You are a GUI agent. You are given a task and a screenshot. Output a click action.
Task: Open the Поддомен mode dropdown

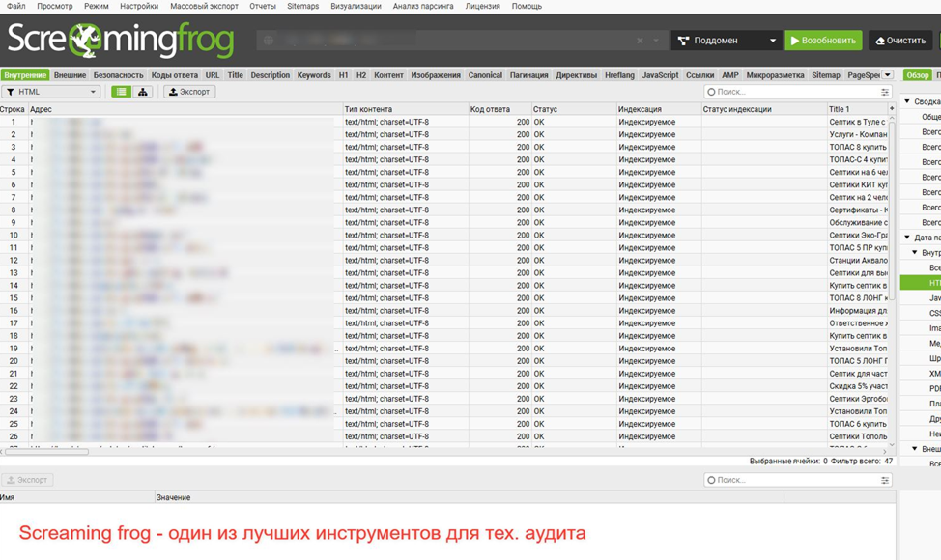pyautogui.click(x=727, y=41)
